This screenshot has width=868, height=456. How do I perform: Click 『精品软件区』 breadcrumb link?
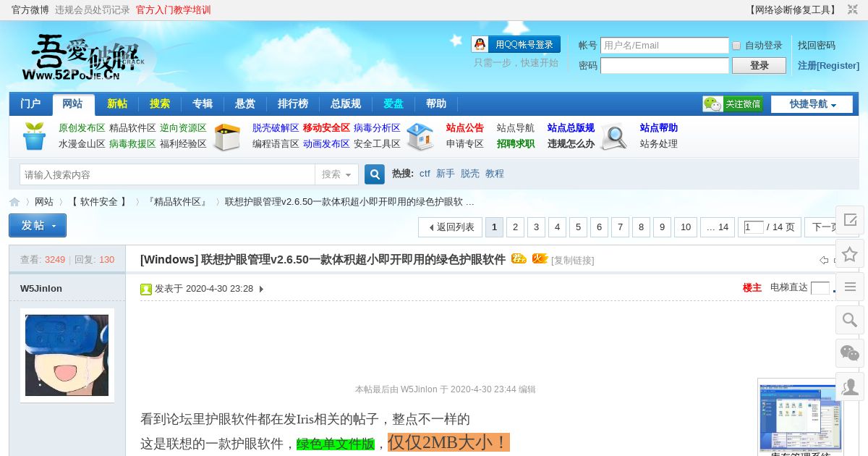pyautogui.click(x=177, y=202)
